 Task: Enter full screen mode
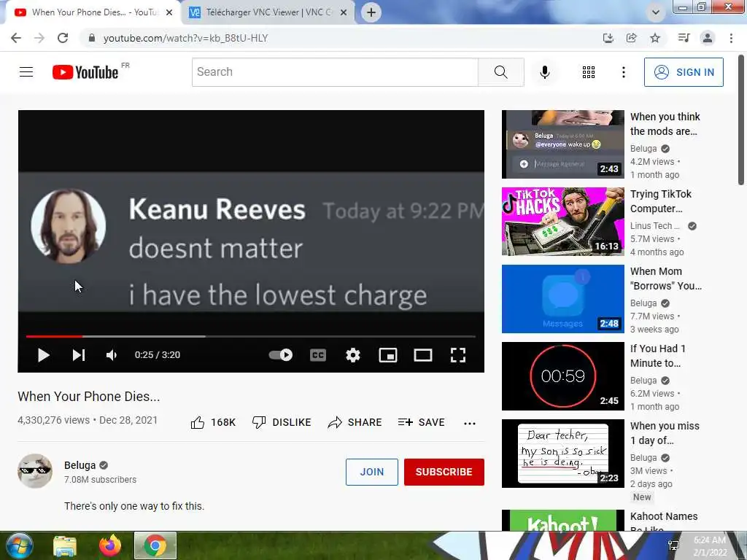(x=458, y=355)
